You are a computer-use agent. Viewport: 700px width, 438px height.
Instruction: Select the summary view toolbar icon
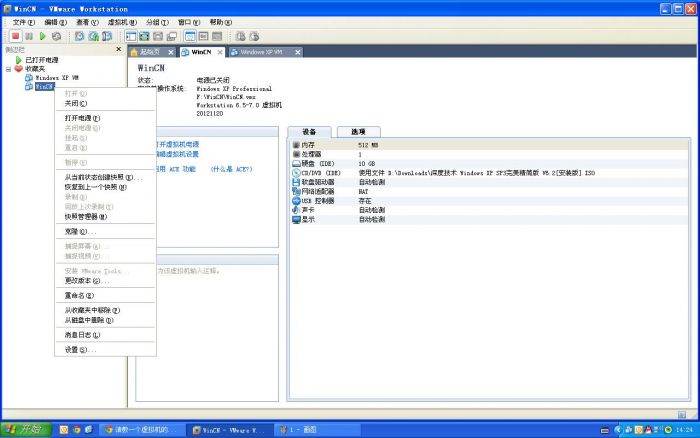[x=190, y=36]
